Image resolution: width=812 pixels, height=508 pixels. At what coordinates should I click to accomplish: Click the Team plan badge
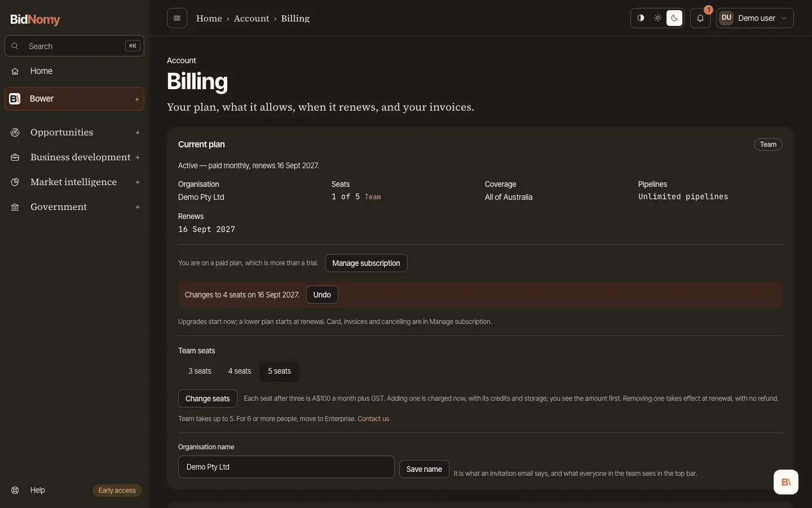tap(768, 144)
